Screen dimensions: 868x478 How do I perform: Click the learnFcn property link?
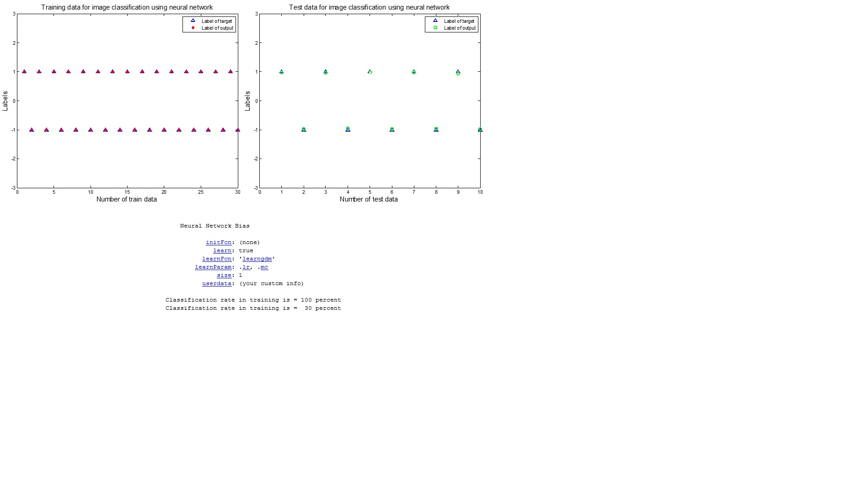pyautogui.click(x=216, y=259)
